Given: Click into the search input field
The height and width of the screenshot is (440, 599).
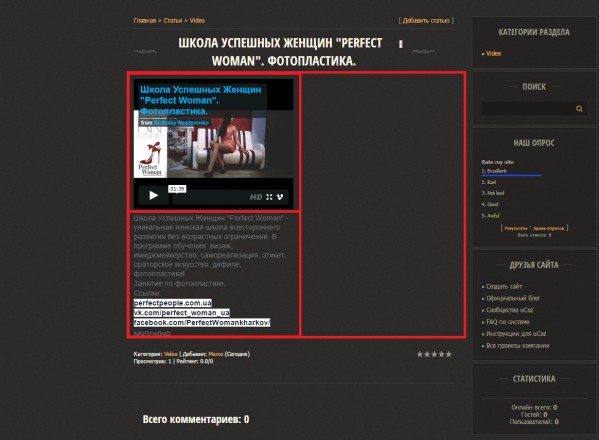Looking at the screenshot, I should [527, 109].
